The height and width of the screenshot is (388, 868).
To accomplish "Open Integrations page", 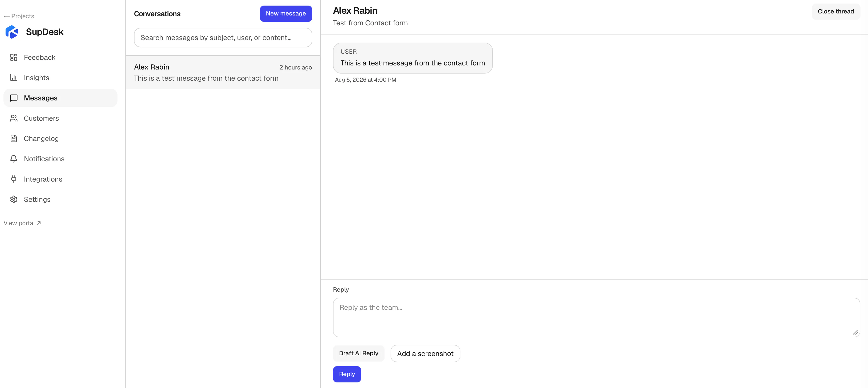I will 60,179.
